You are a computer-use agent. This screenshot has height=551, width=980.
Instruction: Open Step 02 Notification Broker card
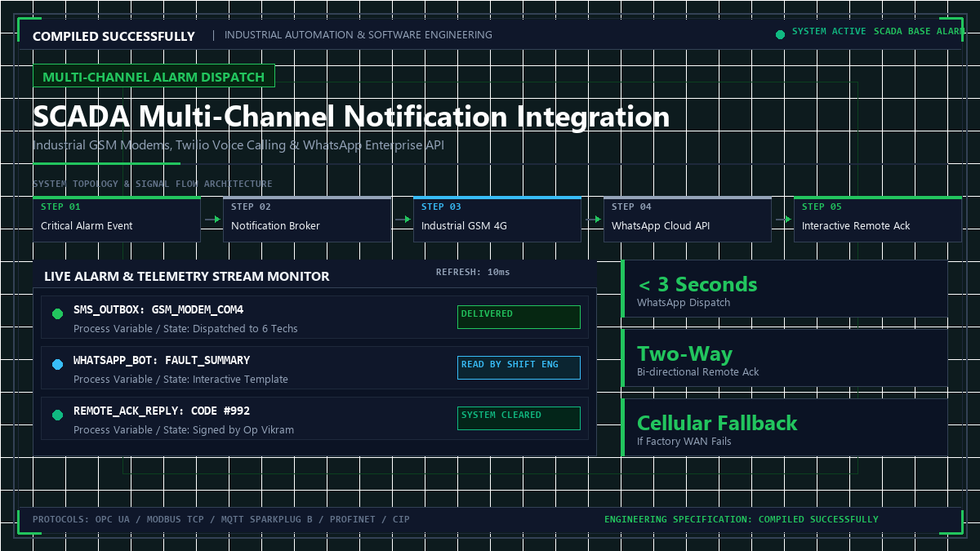pyautogui.click(x=307, y=219)
